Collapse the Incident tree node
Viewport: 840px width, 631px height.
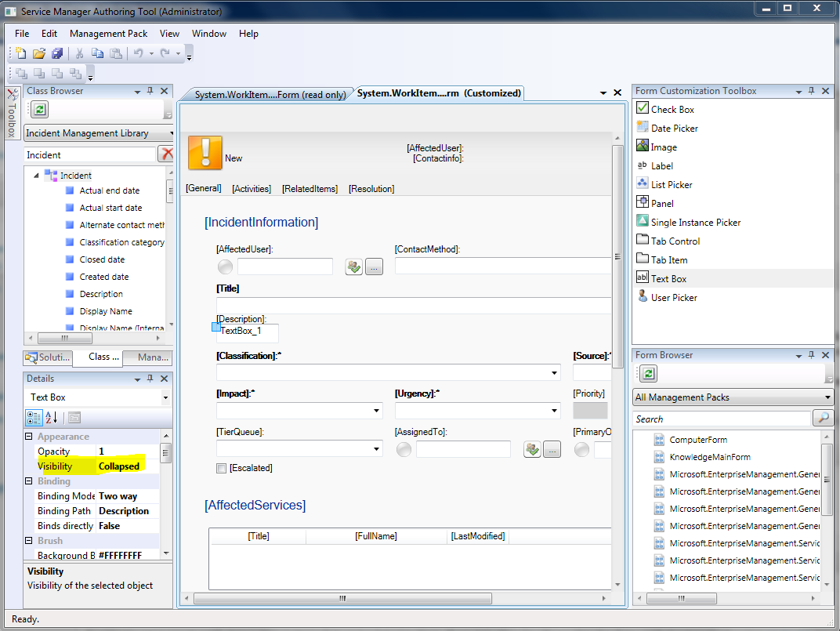pos(36,176)
